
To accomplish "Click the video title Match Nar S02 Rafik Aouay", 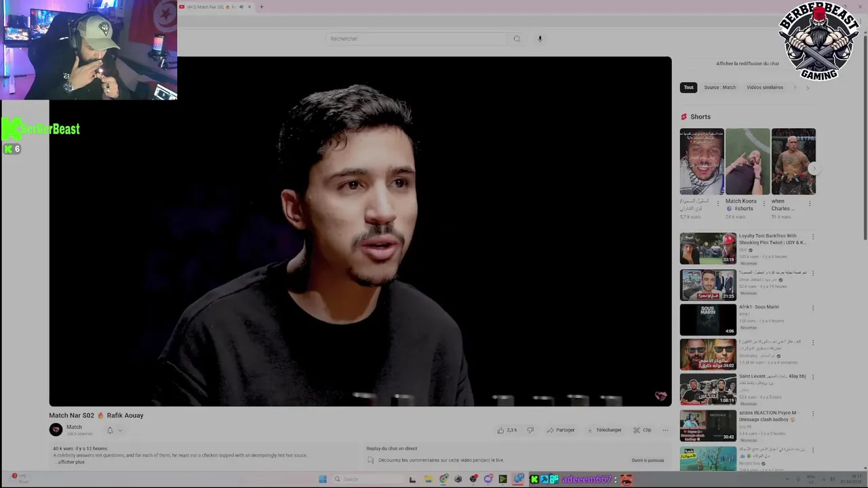I will (96, 415).
